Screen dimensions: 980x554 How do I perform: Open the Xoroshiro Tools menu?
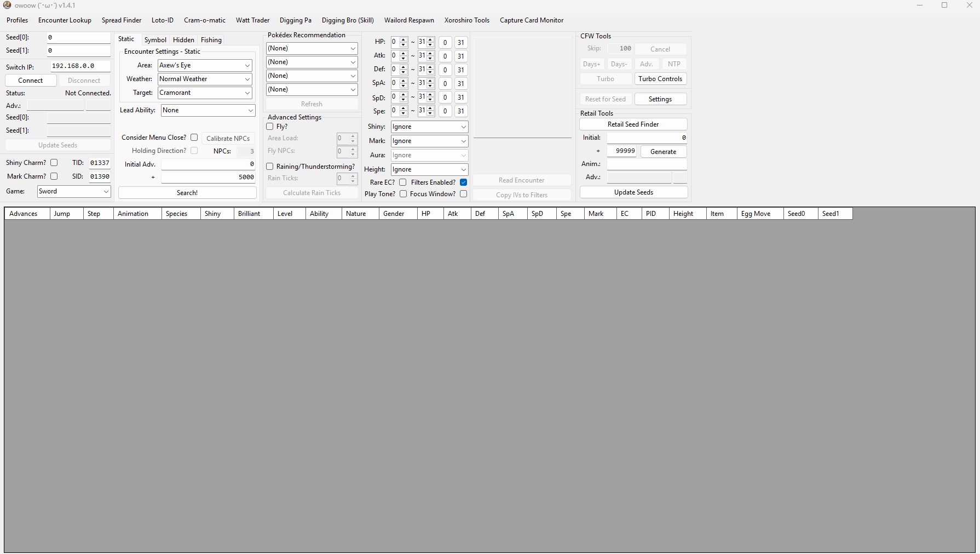tap(467, 20)
